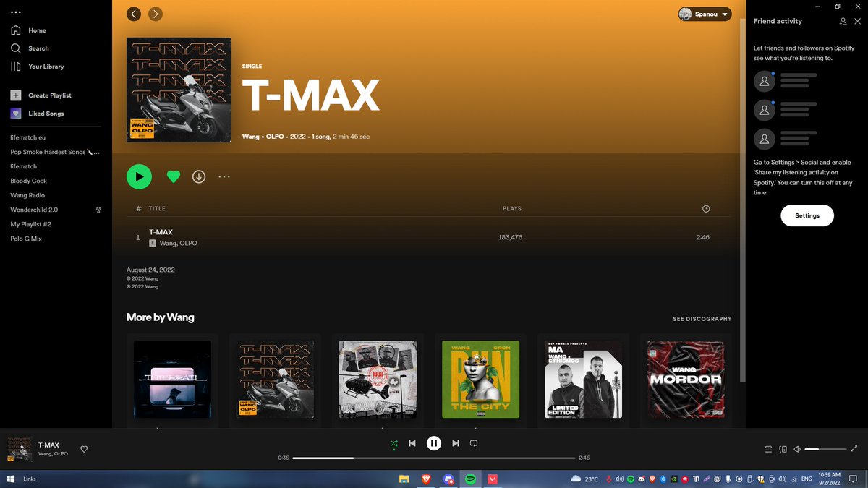This screenshot has height=488, width=868.
Task: Open the Bluetooth tray icon
Action: [663, 479]
